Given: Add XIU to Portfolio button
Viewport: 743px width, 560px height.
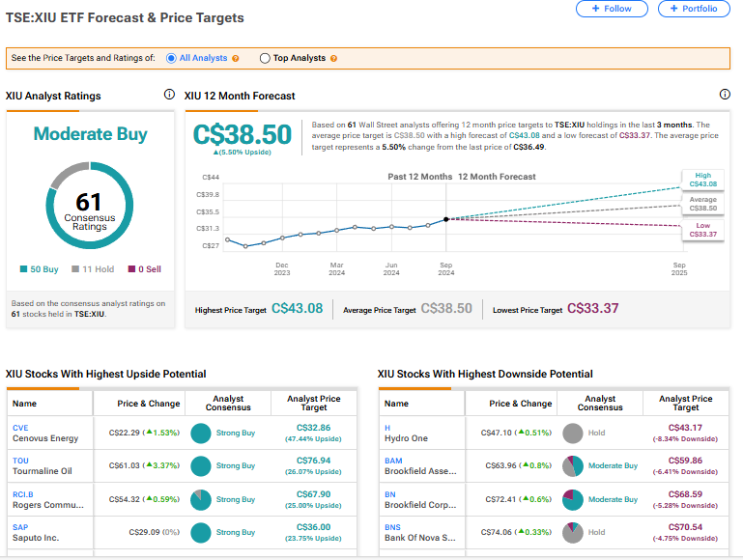Looking at the screenshot, I should (x=694, y=9).
